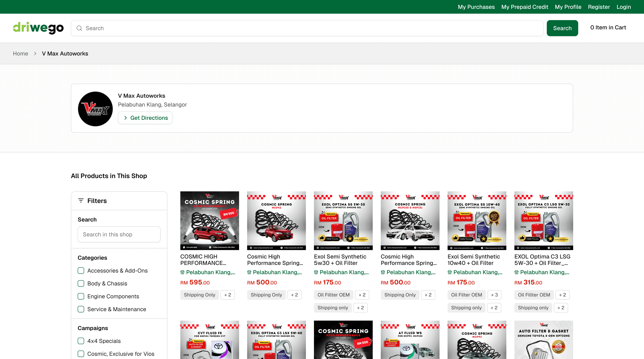Open the Cosmic Spring NCP42 product image
The width and height of the screenshot is (644, 359).
point(277,221)
